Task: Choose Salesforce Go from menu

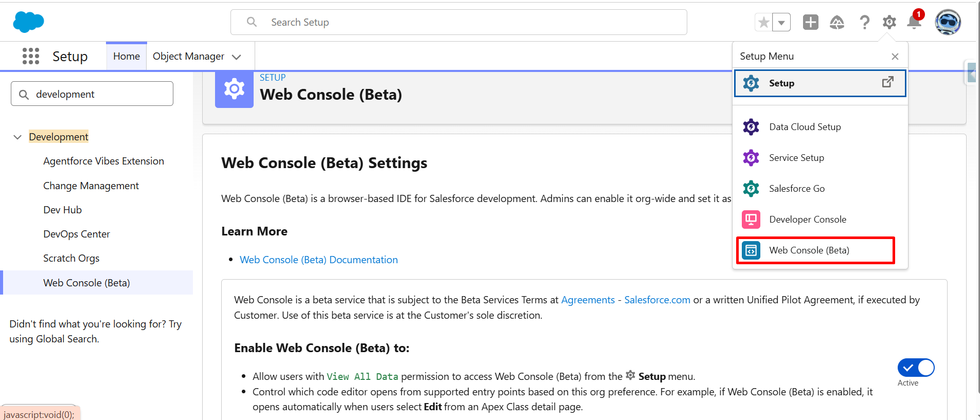Action: point(820,189)
